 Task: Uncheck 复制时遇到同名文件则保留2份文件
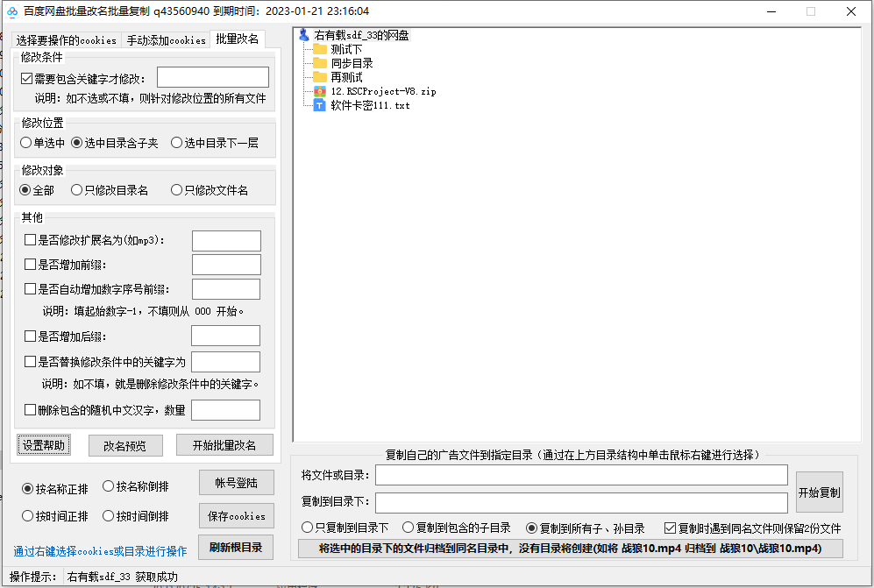670,528
